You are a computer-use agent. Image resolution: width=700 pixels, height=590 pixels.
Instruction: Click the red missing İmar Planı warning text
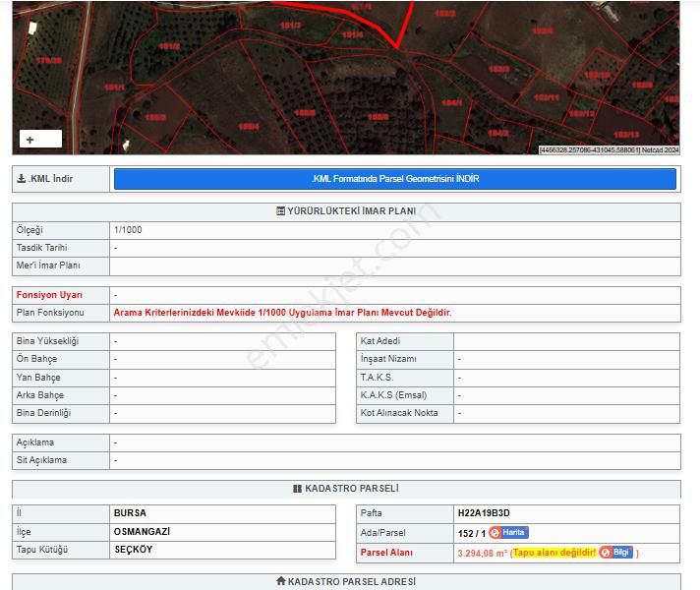(x=282, y=313)
